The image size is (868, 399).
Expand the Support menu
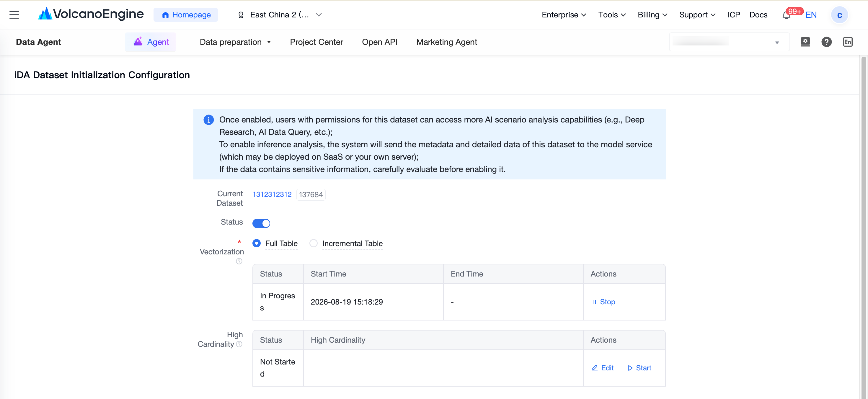[x=697, y=15]
